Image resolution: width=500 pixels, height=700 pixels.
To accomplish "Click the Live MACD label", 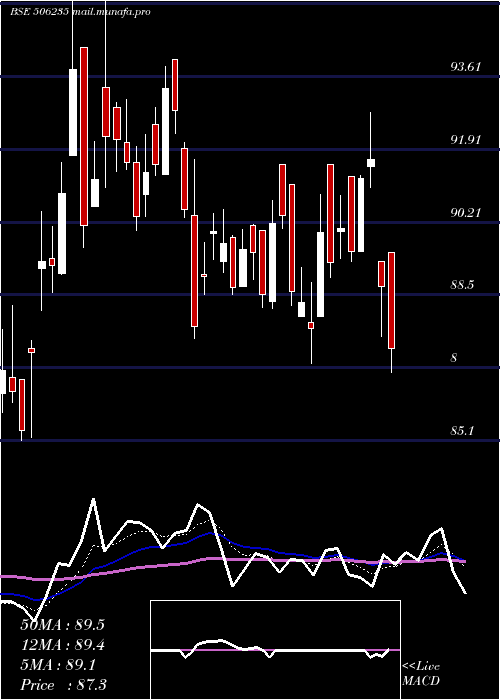I will [421, 674].
